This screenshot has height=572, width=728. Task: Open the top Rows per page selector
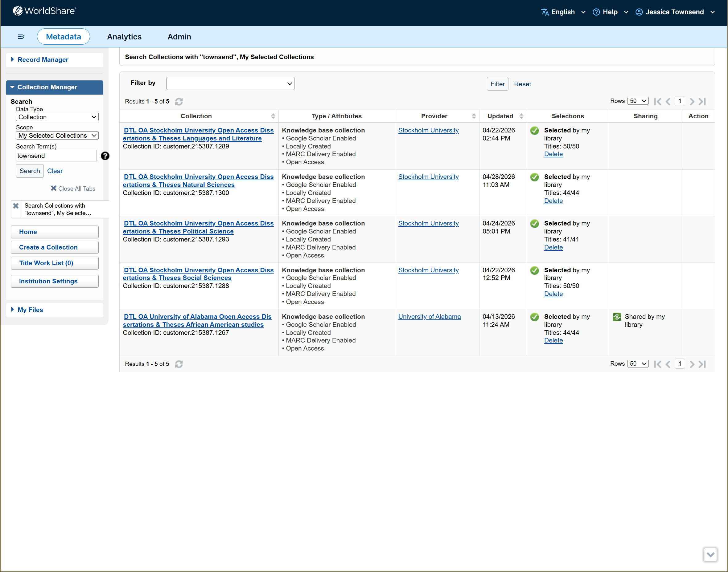point(638,101)
